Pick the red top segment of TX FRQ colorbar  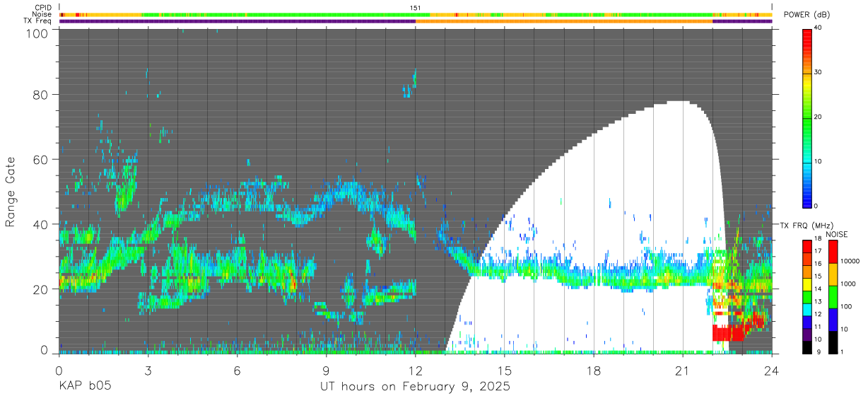click(806, 247)
